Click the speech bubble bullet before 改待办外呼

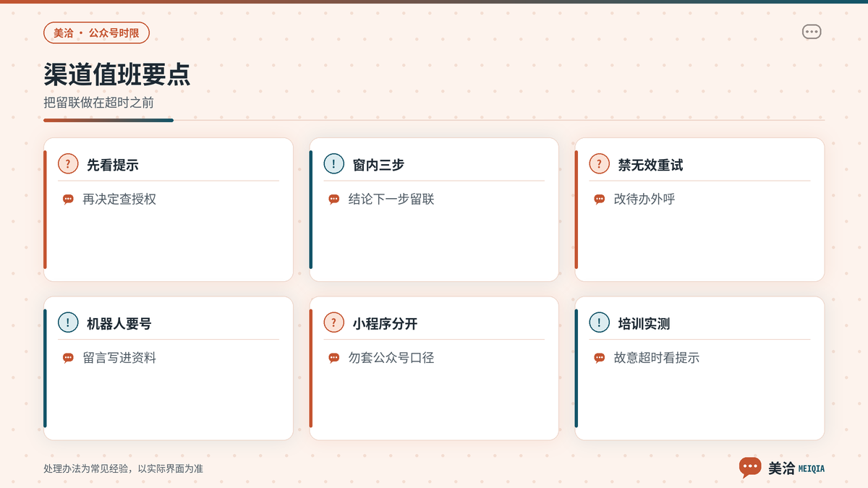[599, 200]
